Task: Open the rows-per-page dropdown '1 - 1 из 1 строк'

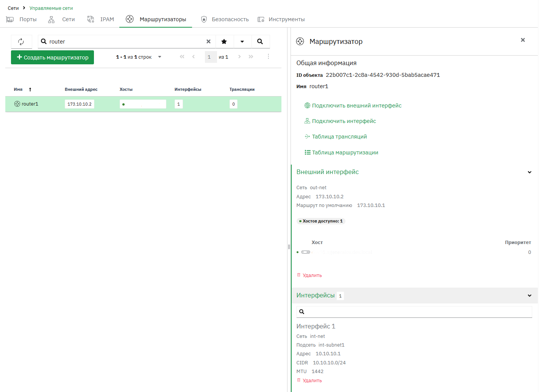Action: [139, 57]
